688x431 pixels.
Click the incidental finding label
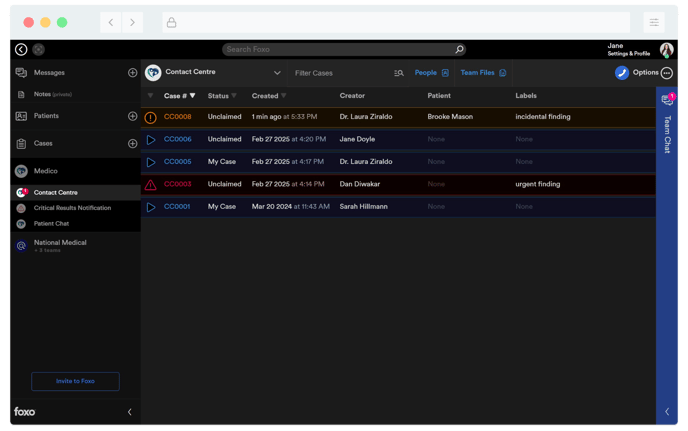pos(543,117)
